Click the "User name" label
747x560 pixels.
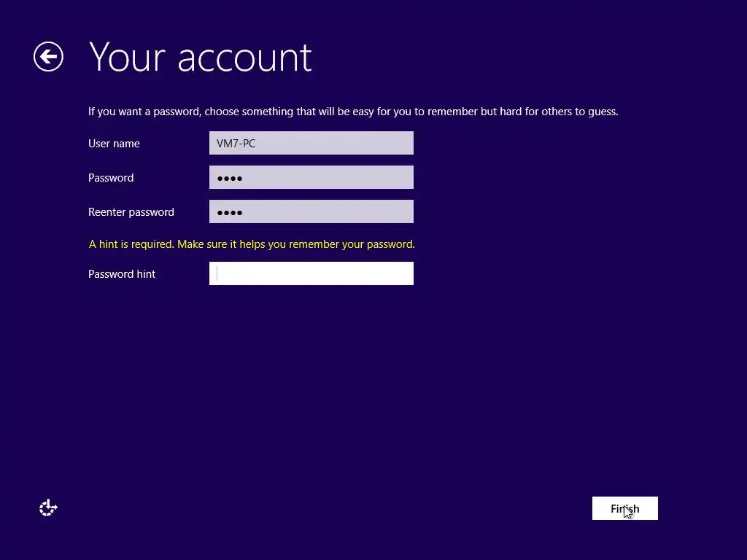[x=114, y=144]
